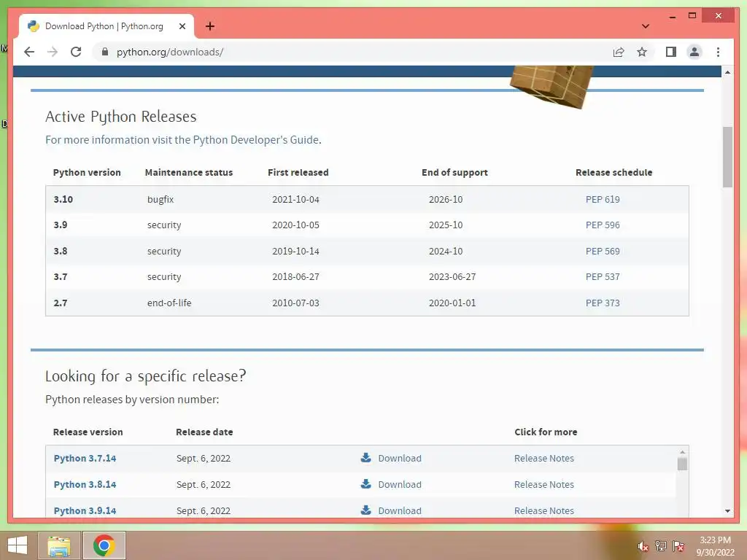Select the Download Python | Python.org tab

[107, 26]
